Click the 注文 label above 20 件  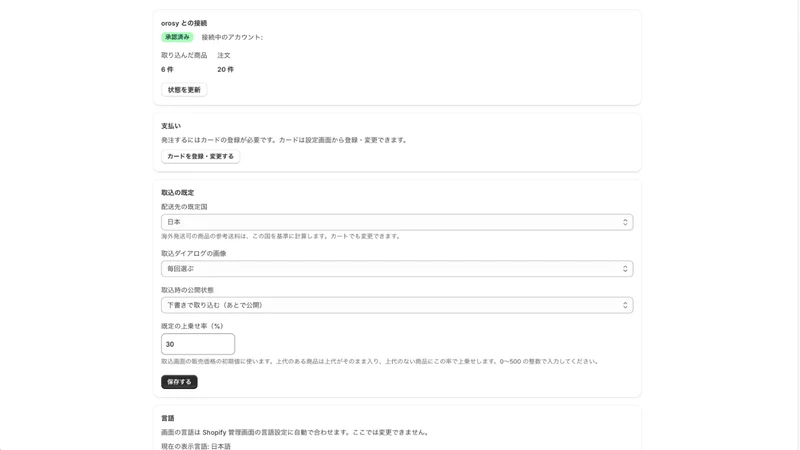(x=224, y=55)
